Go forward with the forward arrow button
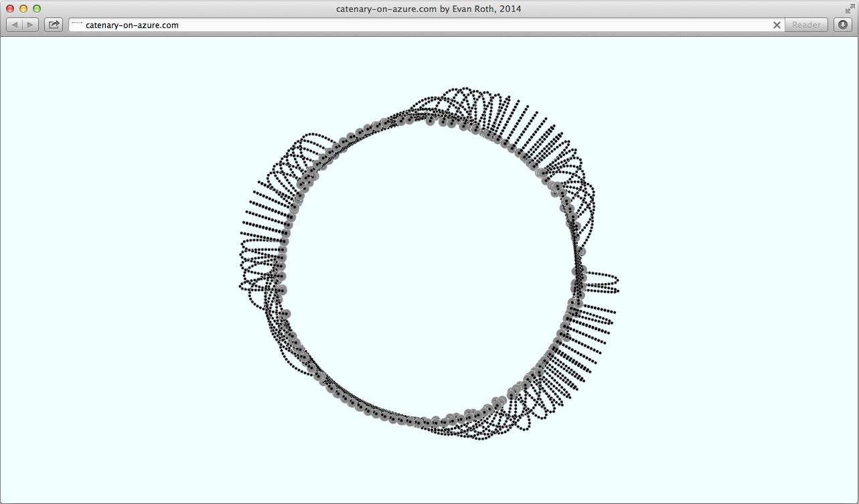859x504 pixels. point(31,25)
